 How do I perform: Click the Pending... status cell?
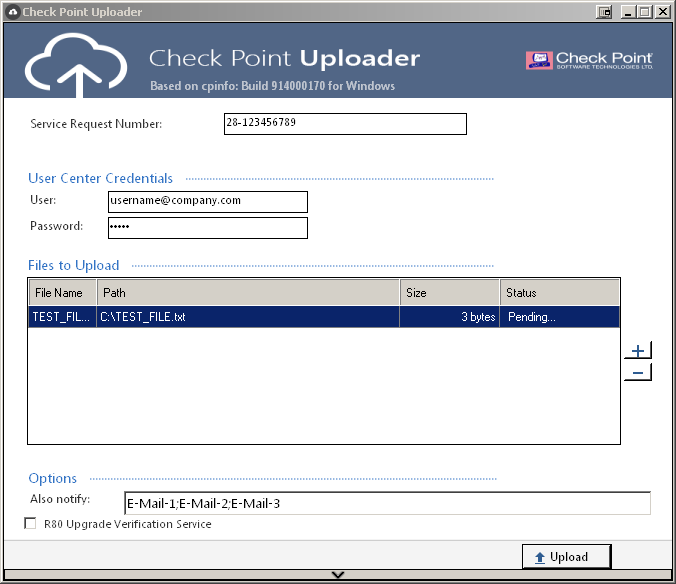560,317
